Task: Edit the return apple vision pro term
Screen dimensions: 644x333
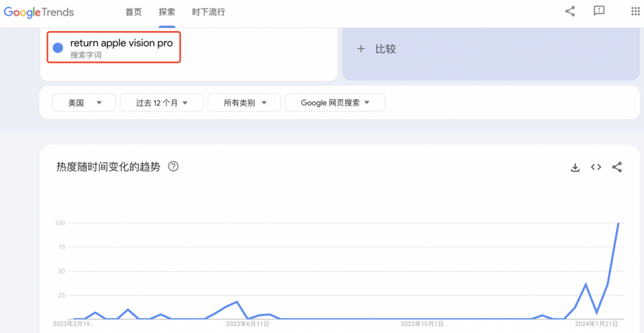Action: pyautogui.click(x=122, y=43)
